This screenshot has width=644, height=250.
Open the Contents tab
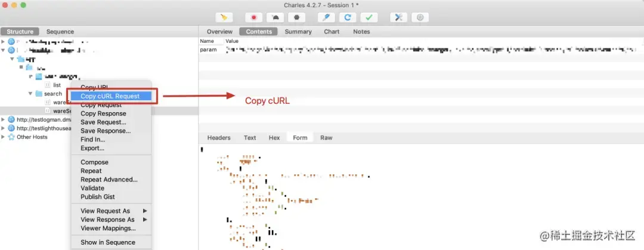[x=259, y=32]
